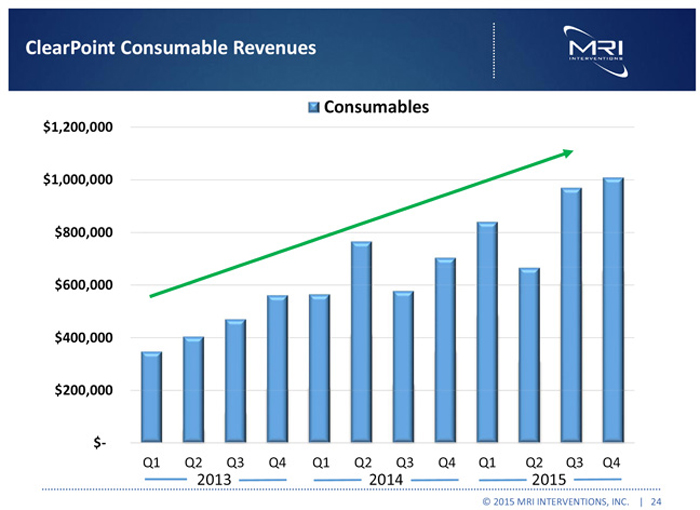Click the blue Consumables legend swatch
The image size is (700, 510).
pyautogui.click(x=314, y=106)
